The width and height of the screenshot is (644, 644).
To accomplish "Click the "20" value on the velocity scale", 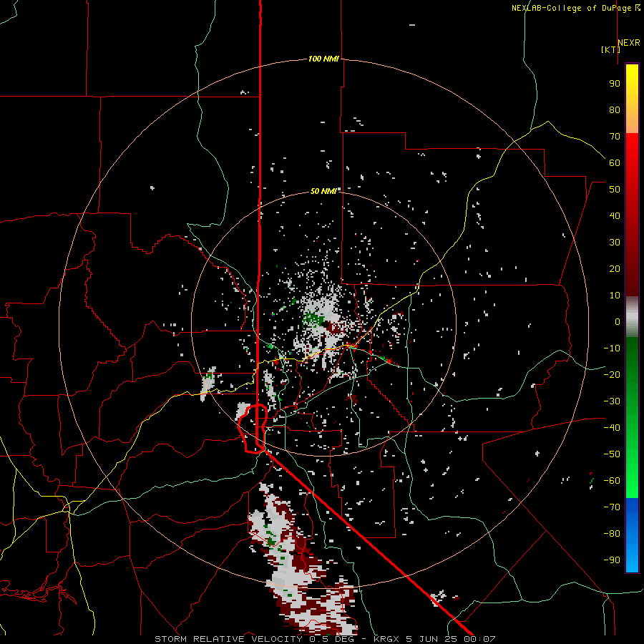I will point(615,269).
